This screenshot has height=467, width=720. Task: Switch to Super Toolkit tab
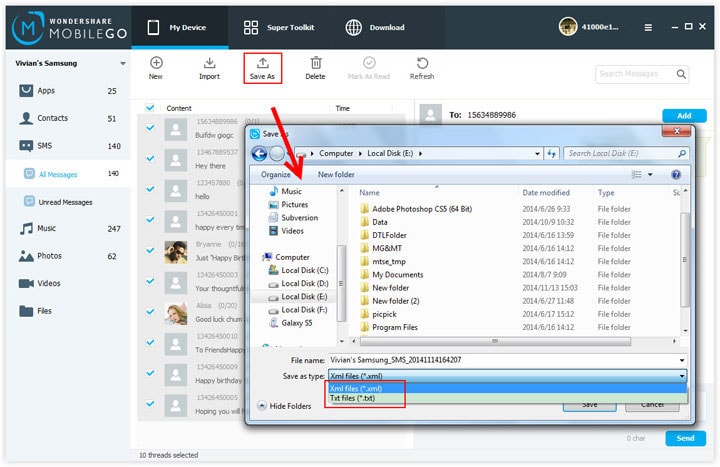[x=279, y=28]
